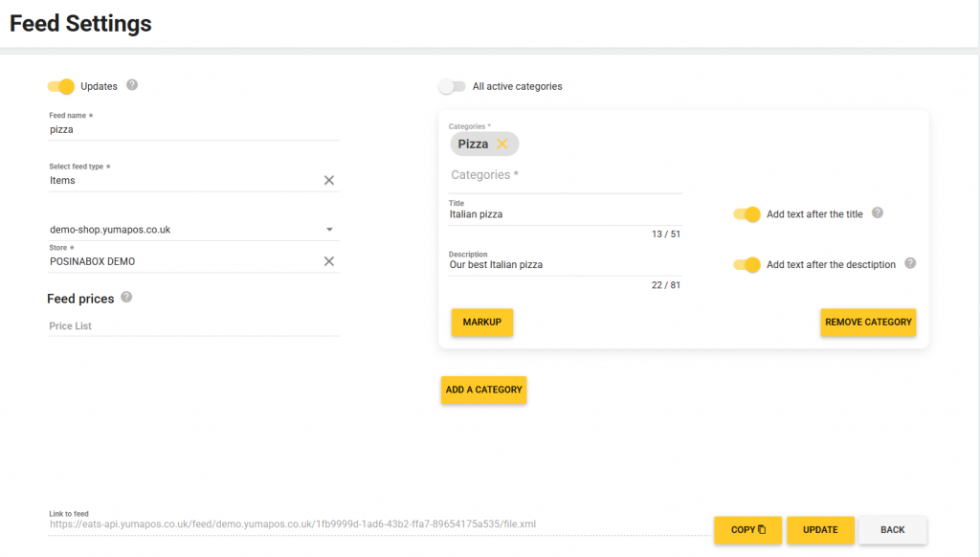
Task: Open the Updates help tooltip
Action: (131, 85)
